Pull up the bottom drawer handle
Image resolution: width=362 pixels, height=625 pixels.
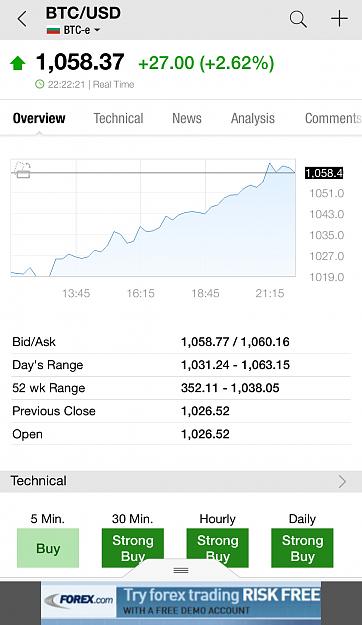point(181,570)
